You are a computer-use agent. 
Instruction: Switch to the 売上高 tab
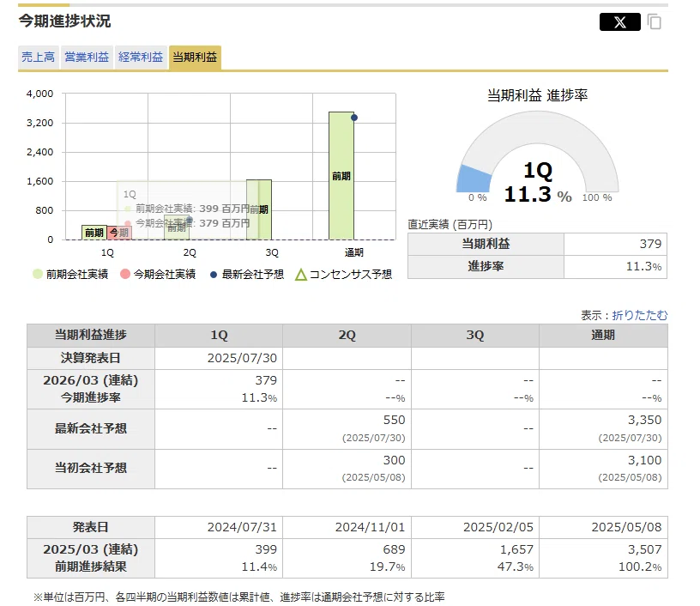point(39,58)
